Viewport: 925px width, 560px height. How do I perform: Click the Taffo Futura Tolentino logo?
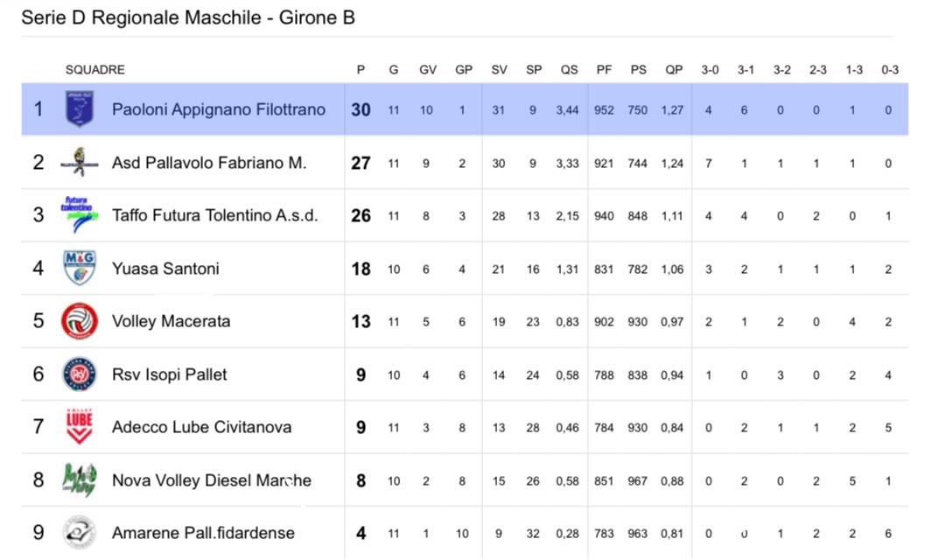79,214
